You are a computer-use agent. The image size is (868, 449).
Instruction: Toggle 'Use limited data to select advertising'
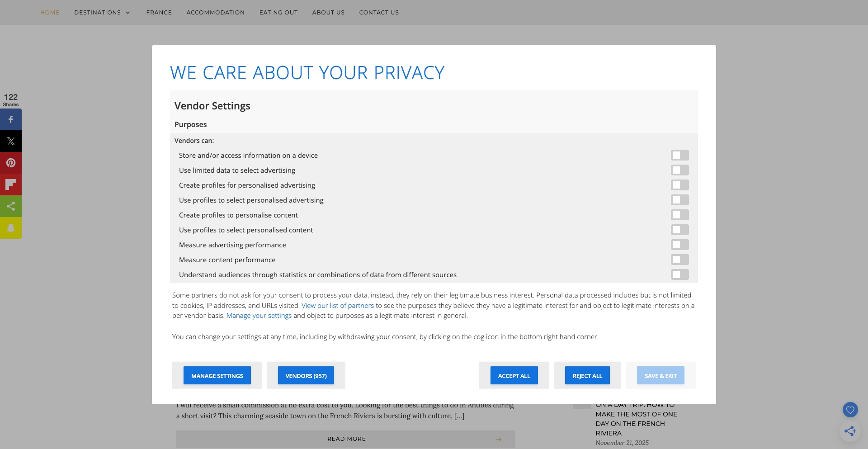tap(680, 170)
